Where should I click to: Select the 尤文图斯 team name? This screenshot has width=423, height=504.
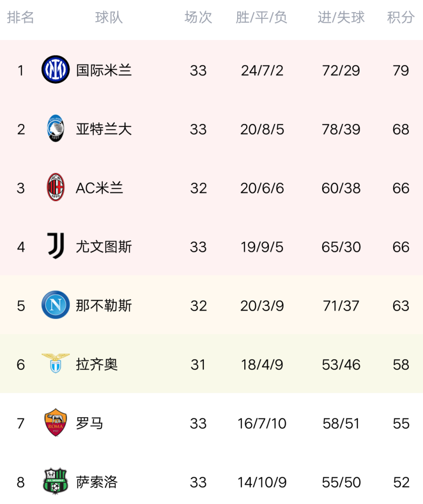click(x=104, y=247)
